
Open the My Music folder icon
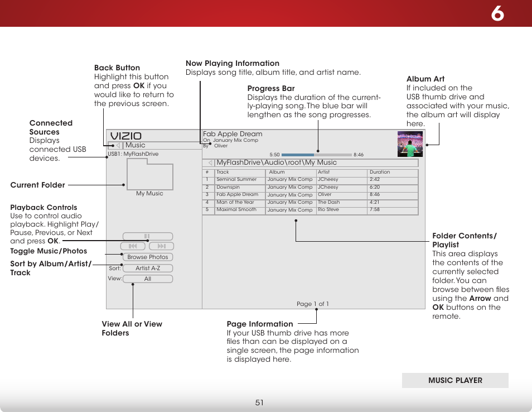(x=150, y=175)
